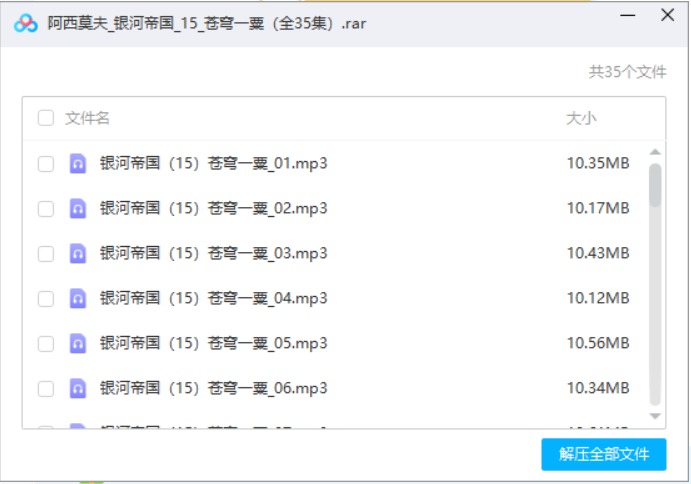This screenshot has height=484, width=691.
Task: Select the file name 苍穹一粟_02.mp3
Action: pyautogui.click(x=214, y=209)
